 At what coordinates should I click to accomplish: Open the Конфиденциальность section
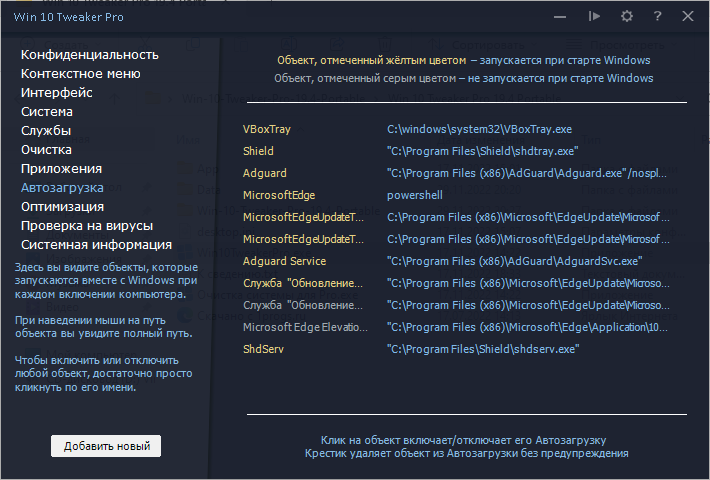[90, 55]
